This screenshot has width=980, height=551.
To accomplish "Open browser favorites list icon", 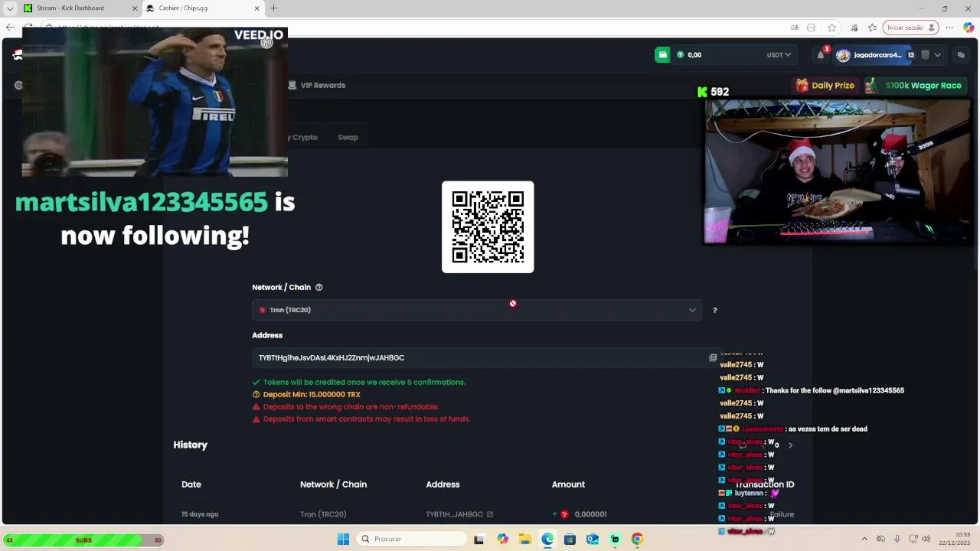I will (872, 28).
